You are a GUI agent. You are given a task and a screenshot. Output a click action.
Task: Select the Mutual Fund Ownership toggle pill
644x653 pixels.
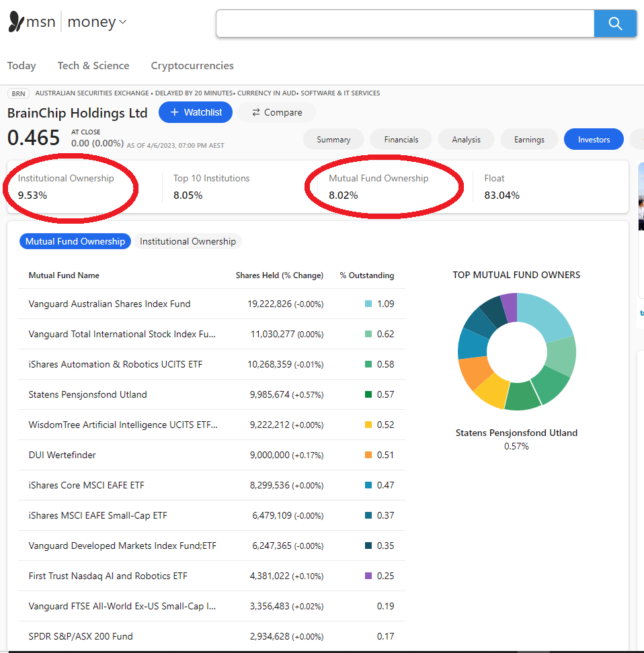tap(75, 241)
